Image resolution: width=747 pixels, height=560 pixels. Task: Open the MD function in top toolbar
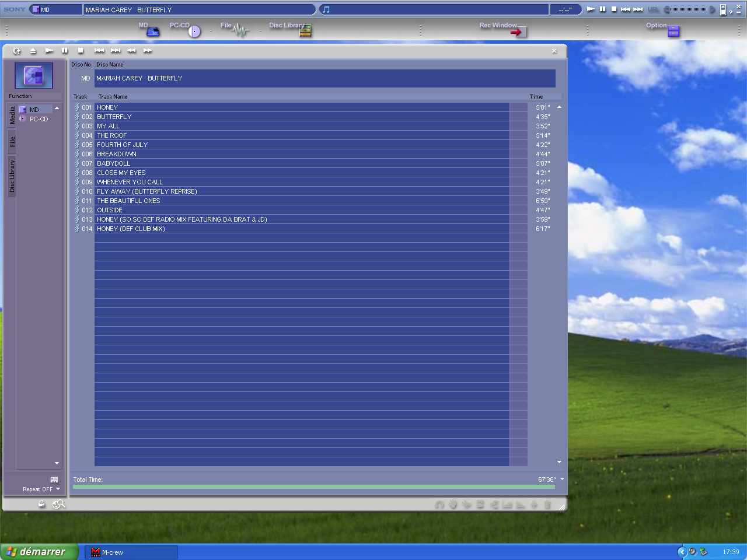149,29
